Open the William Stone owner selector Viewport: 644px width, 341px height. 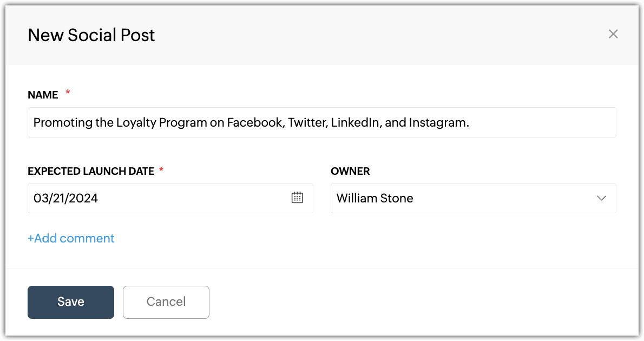473,198
